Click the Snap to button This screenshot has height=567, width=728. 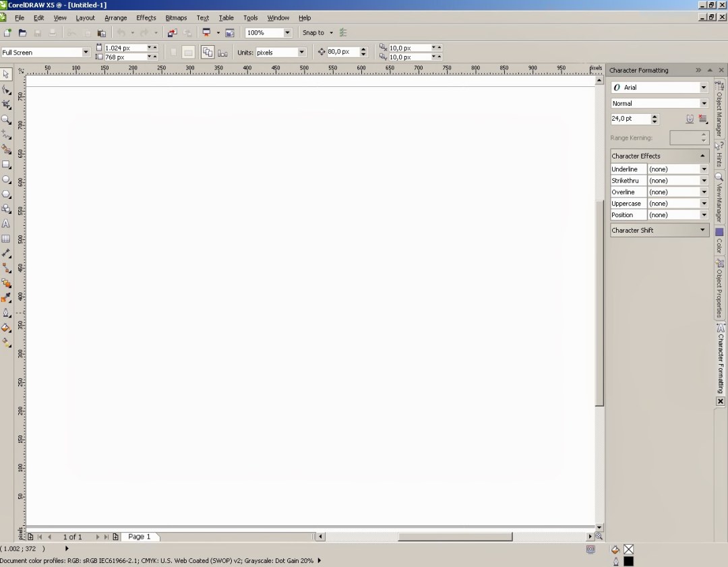pos(313,32)
